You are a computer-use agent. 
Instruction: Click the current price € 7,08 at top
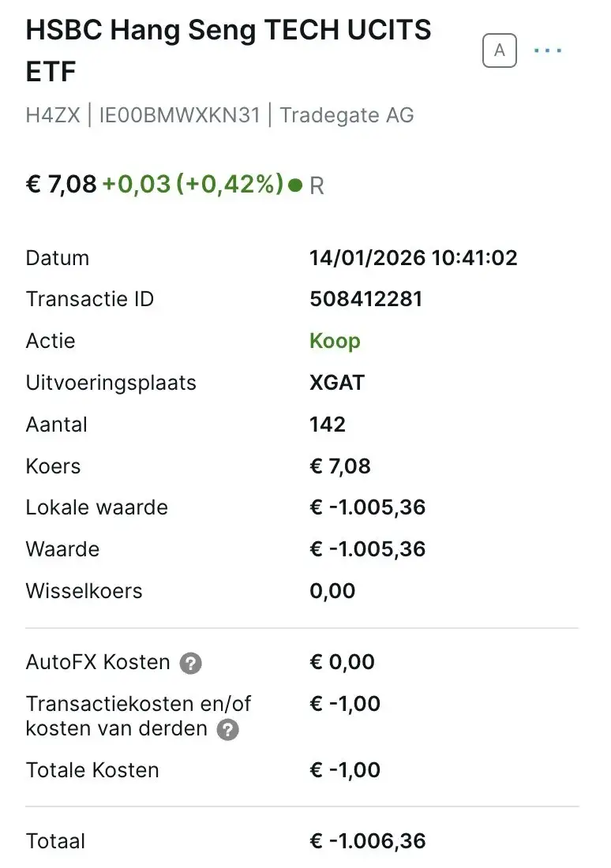61,185
